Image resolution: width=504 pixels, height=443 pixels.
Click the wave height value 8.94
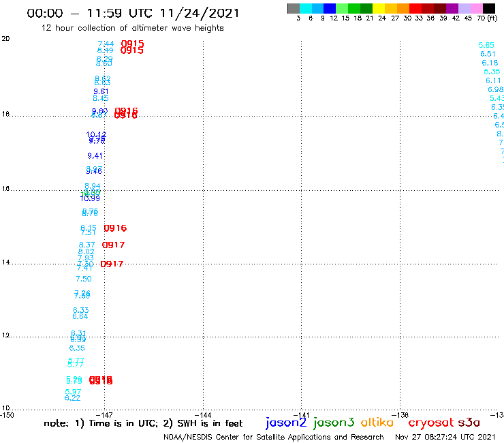pos(92,186)
